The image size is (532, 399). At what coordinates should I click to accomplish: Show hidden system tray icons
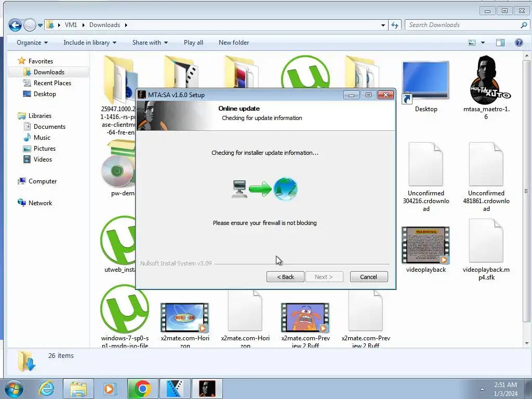[x=482, y=389]
